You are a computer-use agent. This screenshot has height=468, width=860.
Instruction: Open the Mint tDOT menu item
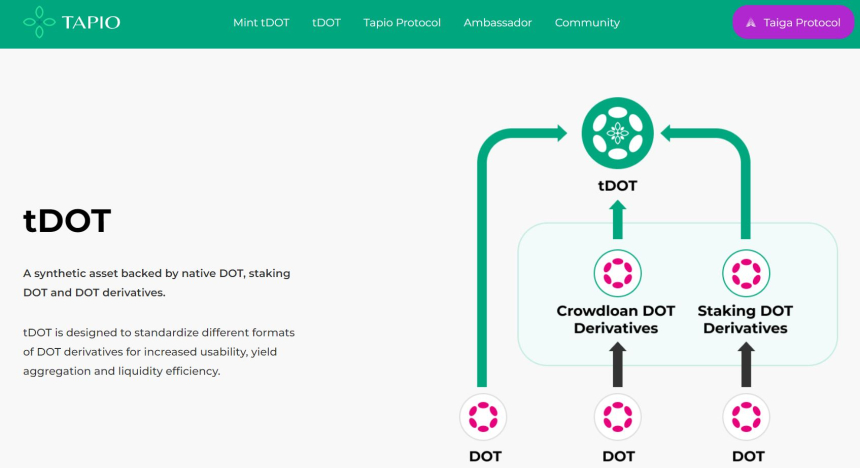[x=260, y=23]
